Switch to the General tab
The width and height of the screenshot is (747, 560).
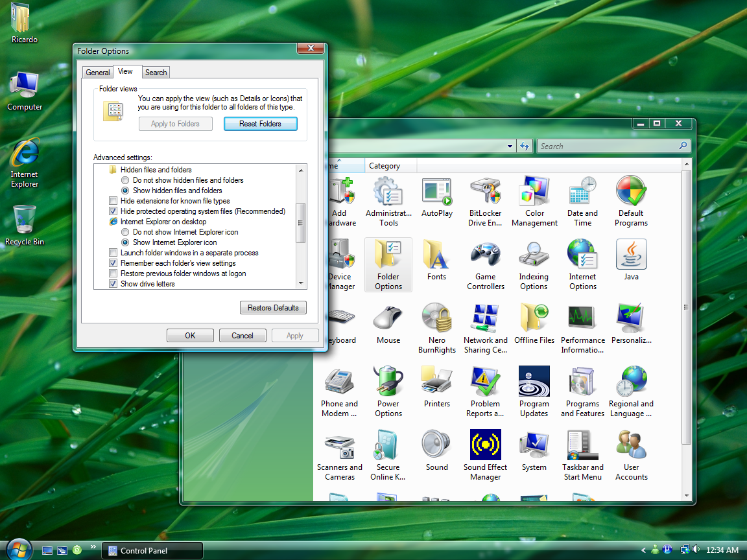coord(97,72)
